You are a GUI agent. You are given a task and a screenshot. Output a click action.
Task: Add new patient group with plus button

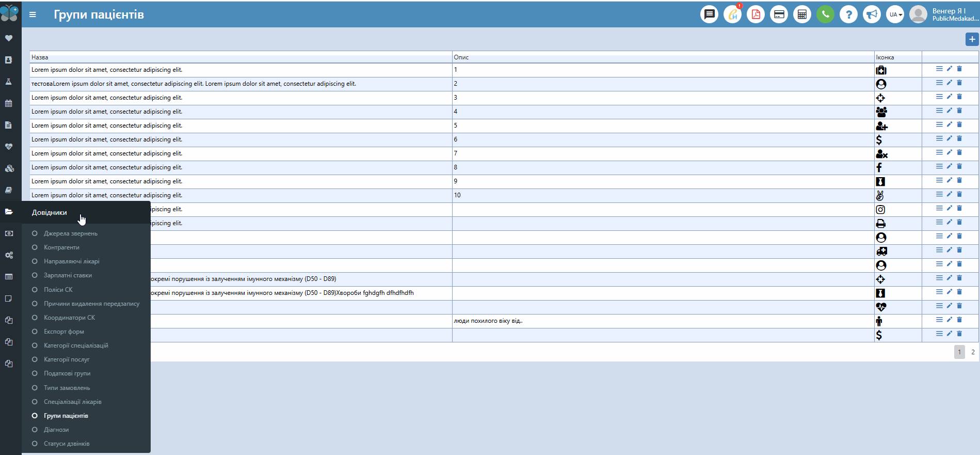pos(972,39)
